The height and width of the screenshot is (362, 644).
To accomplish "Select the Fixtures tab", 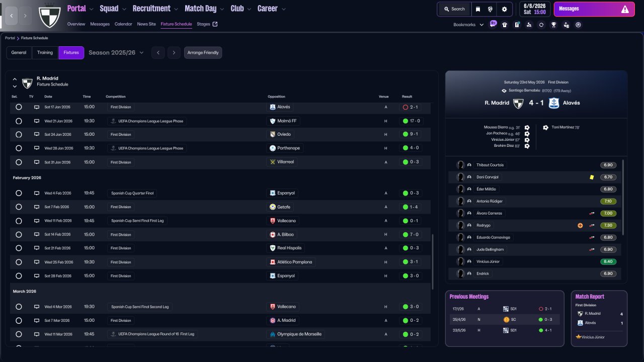I will 71,53.
